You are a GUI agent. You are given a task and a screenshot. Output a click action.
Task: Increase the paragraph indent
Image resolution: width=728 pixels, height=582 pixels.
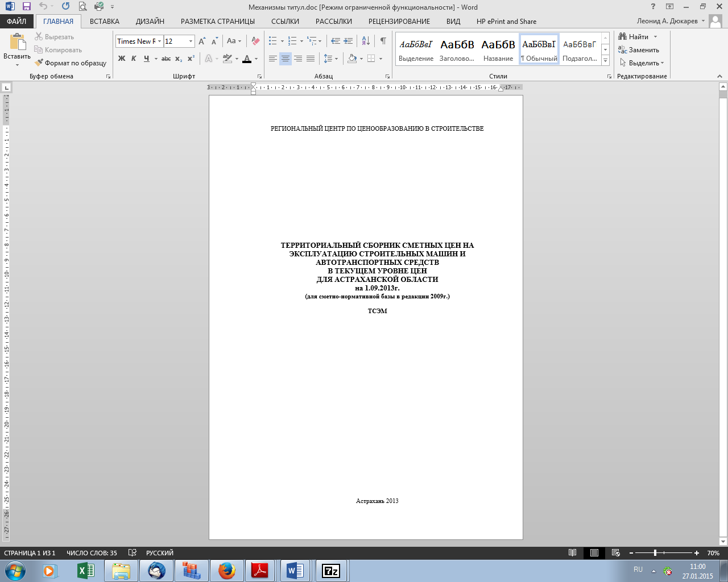point(348,41)
